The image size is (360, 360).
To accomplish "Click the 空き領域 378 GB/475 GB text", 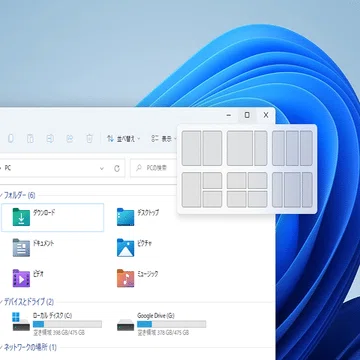I will (x=163, y=333).
